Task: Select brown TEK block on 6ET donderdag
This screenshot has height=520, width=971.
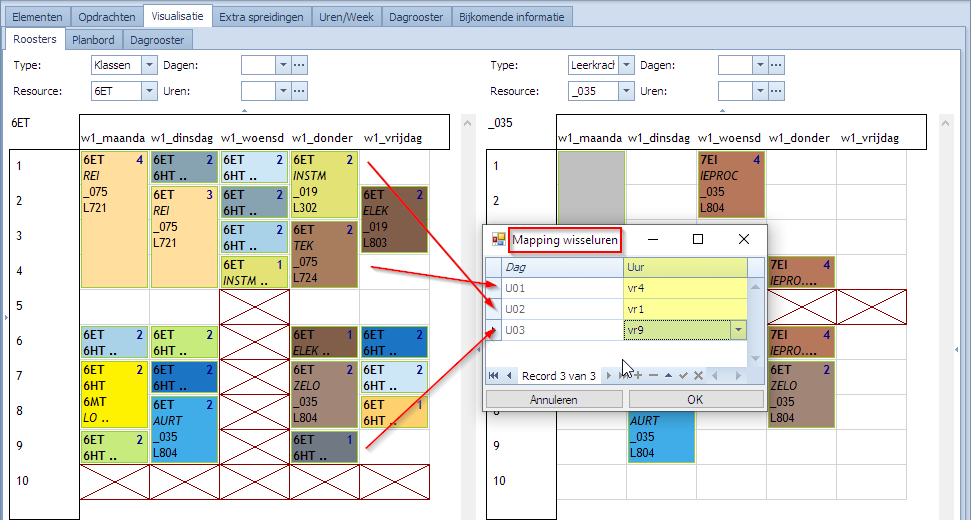Action: tap(324, 254)
